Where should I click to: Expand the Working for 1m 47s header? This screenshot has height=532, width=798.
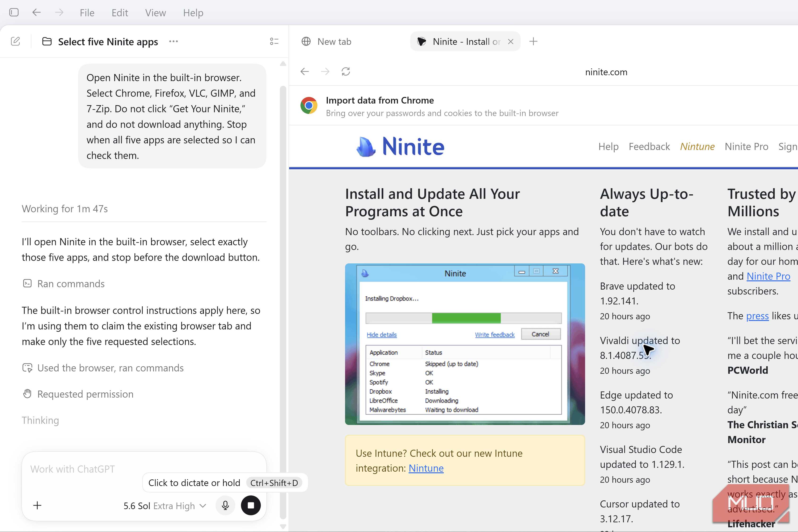pos(64,209)
